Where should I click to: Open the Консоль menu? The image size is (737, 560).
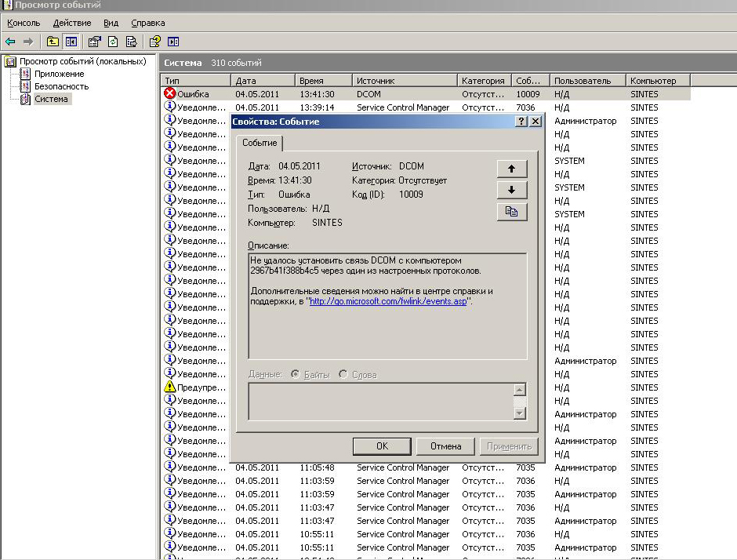pyautogui.click(x=24, y=23)
